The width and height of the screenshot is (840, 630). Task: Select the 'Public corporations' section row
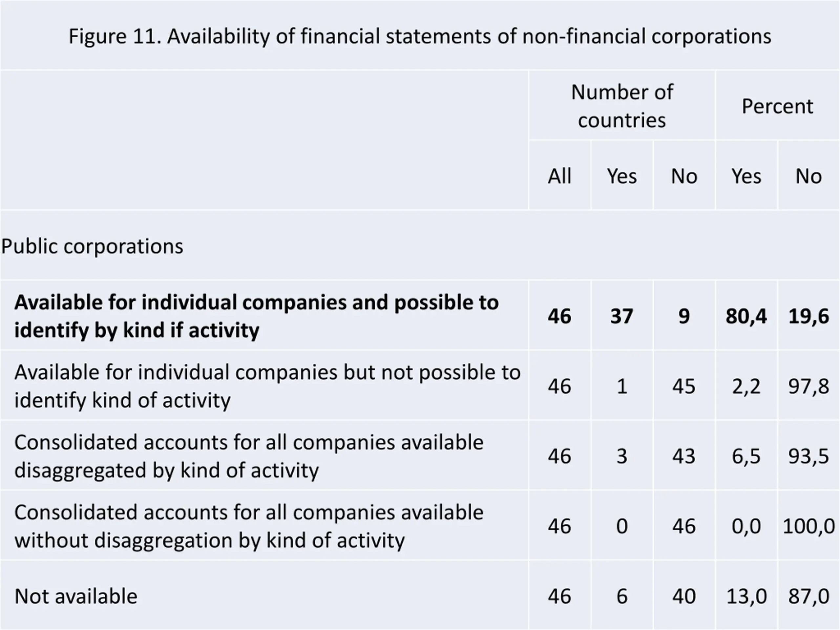[x=420, y=246]
